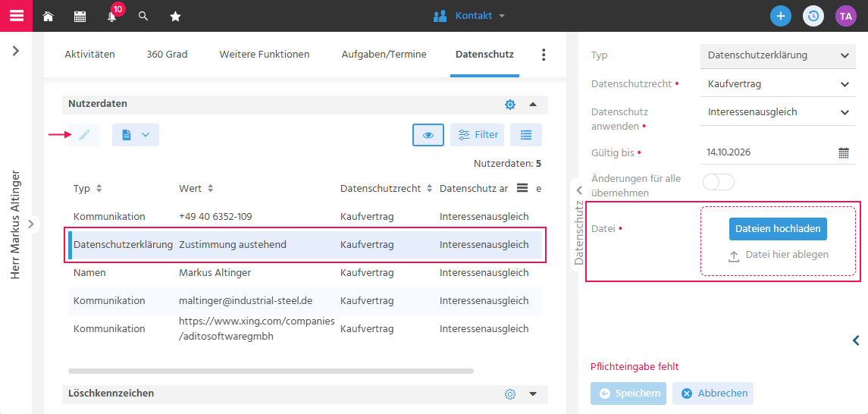868x414 pixels.
Task: Open the three-dot more tabs menu
Action: tap(544, 55)
